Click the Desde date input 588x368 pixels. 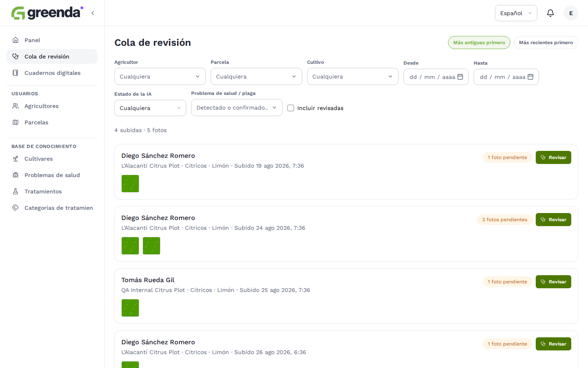[436, 77]
